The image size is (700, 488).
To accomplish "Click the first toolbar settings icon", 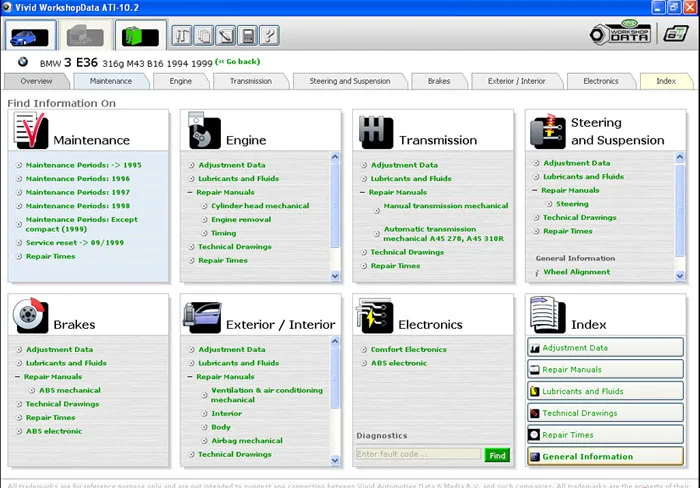I will 182,36.
